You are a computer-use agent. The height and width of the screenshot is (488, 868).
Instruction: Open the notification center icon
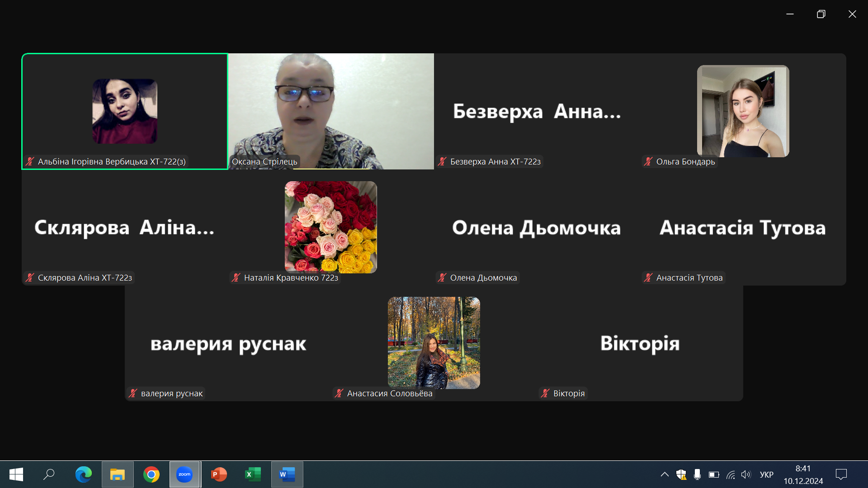tap(841, 474)
